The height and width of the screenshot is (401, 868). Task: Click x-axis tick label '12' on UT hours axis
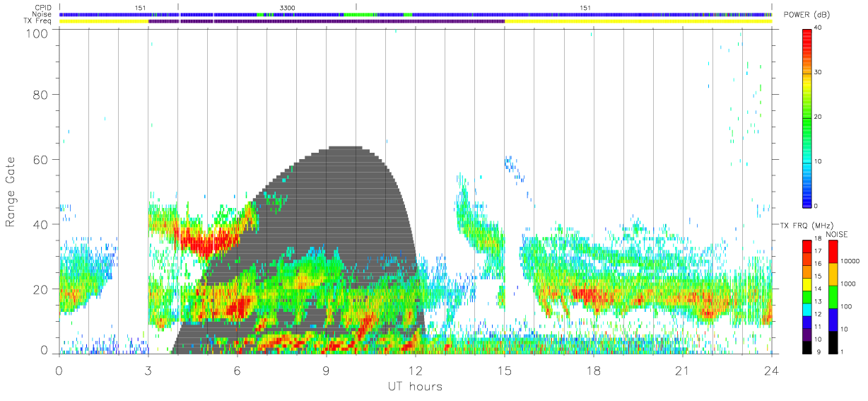pyautogui.click(x=415, y=371)
